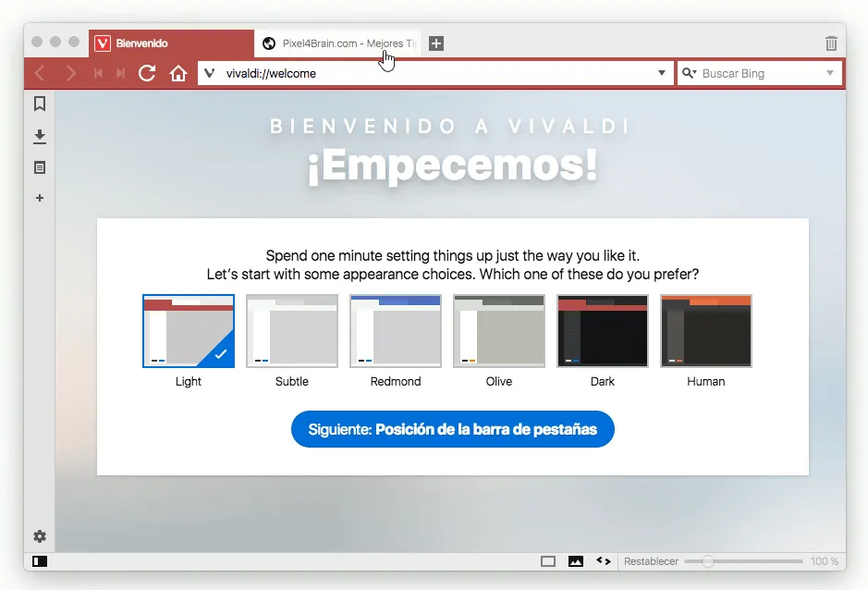Click the Rewind button
The height and width of the screenshot is (590, 868).
pos(98,73)
